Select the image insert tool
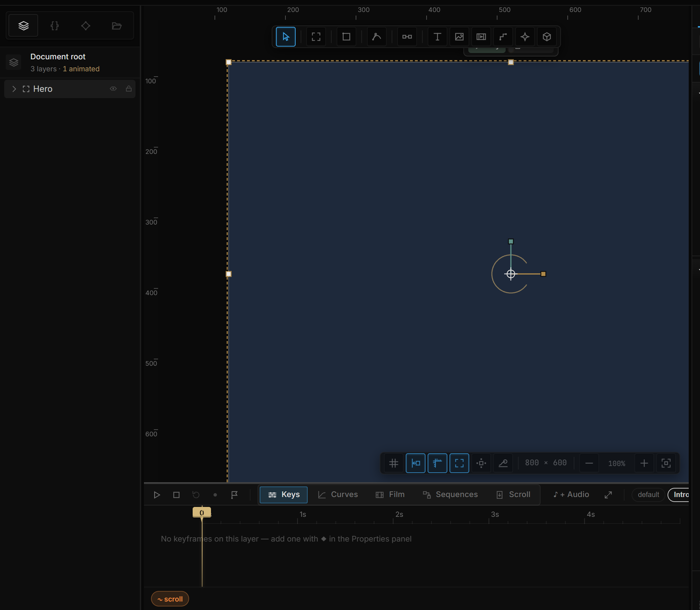This screenshot has height=610, width=700. point(459,37)
